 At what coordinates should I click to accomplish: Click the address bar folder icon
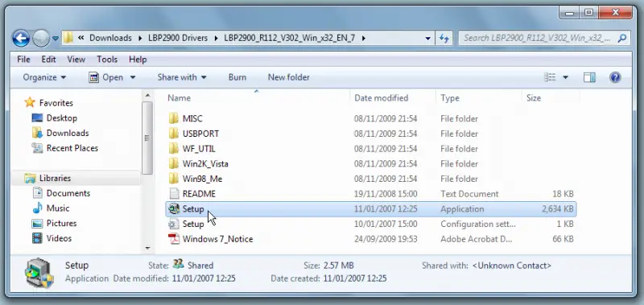click(68, 38)
